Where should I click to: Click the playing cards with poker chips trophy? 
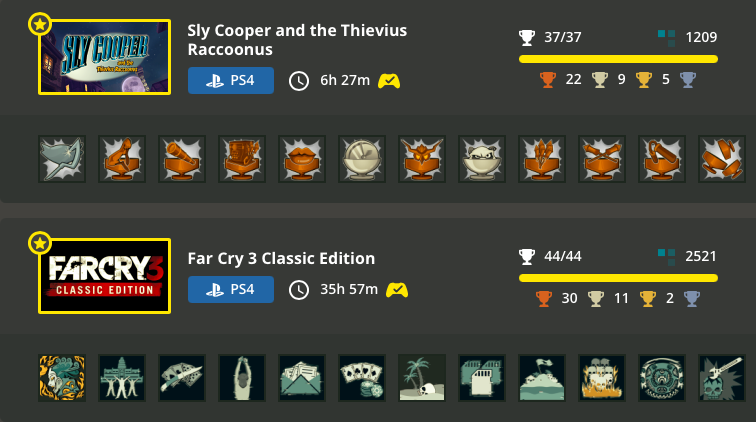click(362, 378)
